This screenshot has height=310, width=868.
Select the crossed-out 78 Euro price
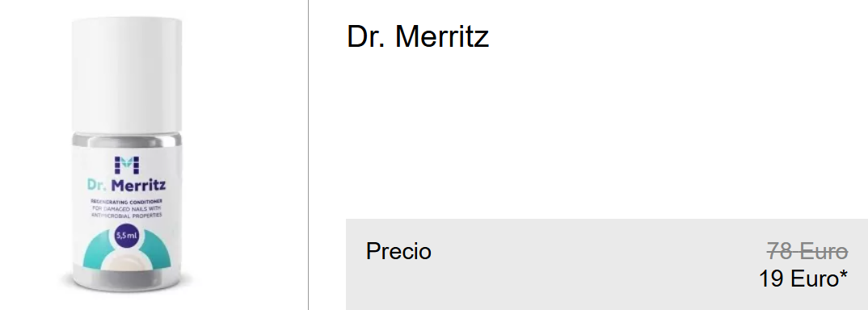tap(807, 252)
